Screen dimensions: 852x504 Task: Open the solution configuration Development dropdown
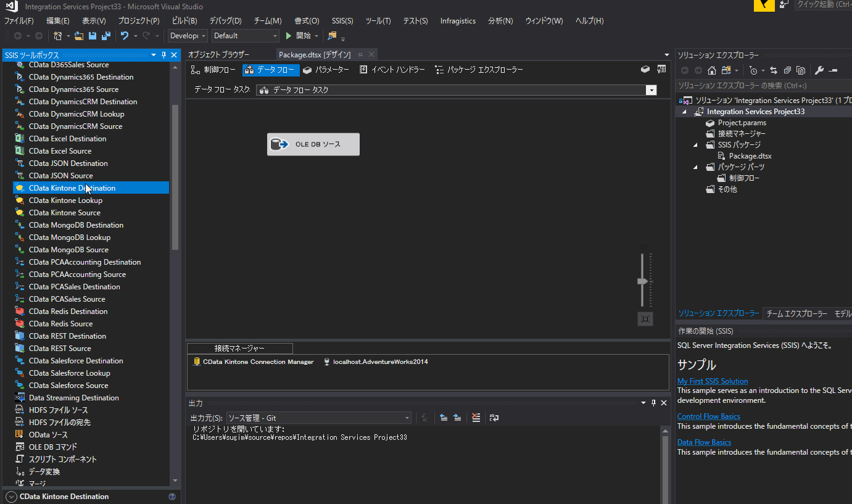[x=188, y=36]
